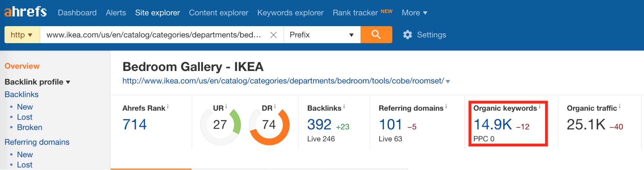Open Keywords explorer
The width and height of the screenshot is (644, 170).
pyautogui.click(x=290, y=13)
